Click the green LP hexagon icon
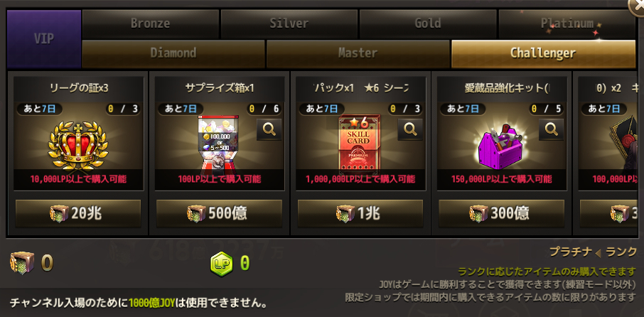644x317 pixels. 221,263
